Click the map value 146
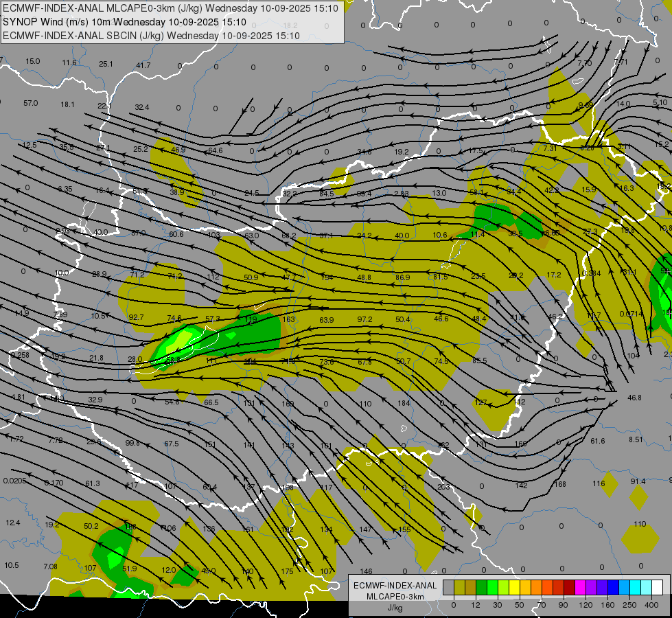Viewport: 672px width, 618px height. [x=366, y=571]
